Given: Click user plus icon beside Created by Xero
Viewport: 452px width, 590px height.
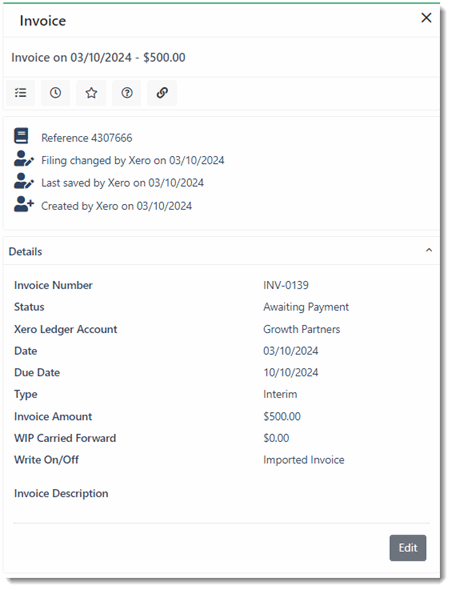Looking at the screenshot, I should pos(24,204).
